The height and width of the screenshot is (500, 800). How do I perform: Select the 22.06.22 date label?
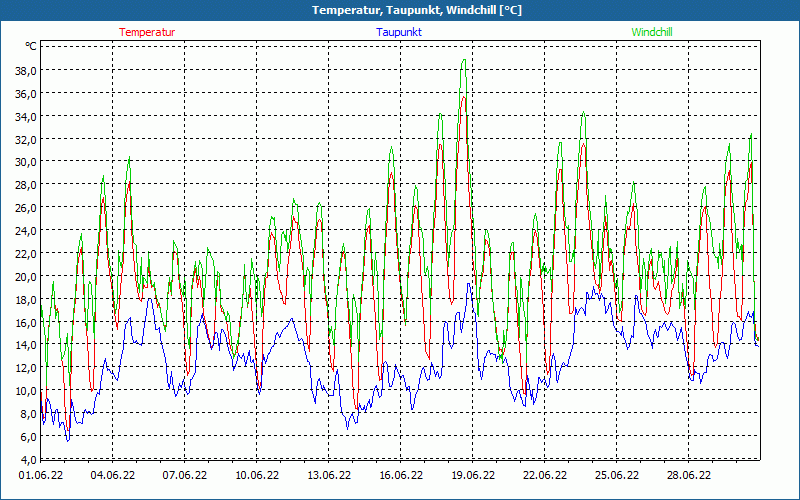coord(544,475)
